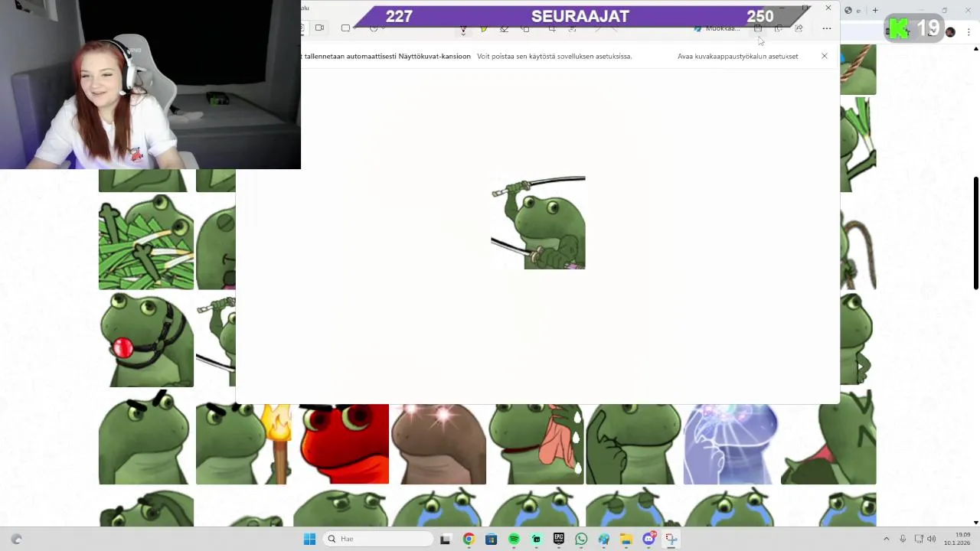Select the red ballpoint pen tool

point(463,29)
